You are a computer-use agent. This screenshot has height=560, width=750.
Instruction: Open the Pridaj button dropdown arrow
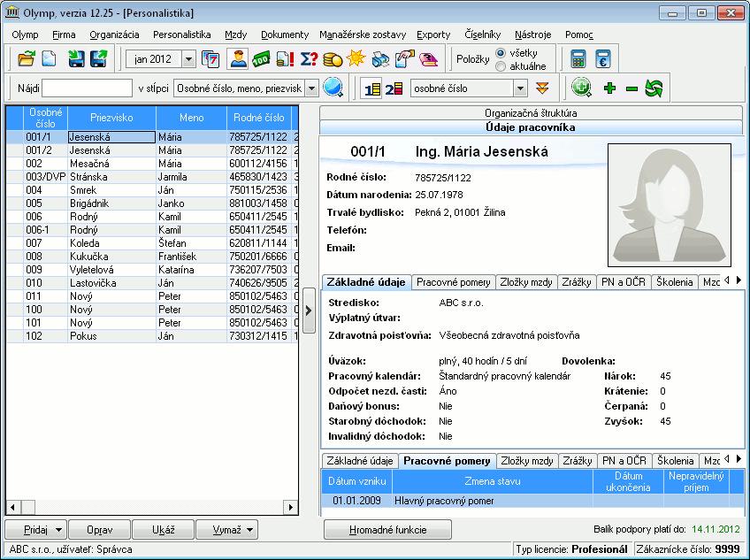pos(59,530)
